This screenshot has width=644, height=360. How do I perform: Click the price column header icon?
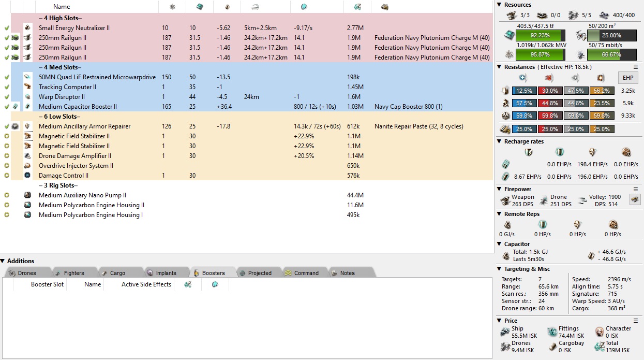coord(357,7)
